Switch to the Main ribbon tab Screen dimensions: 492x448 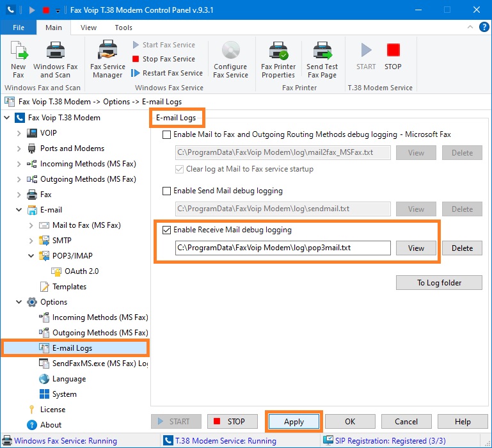pos(54,28)
